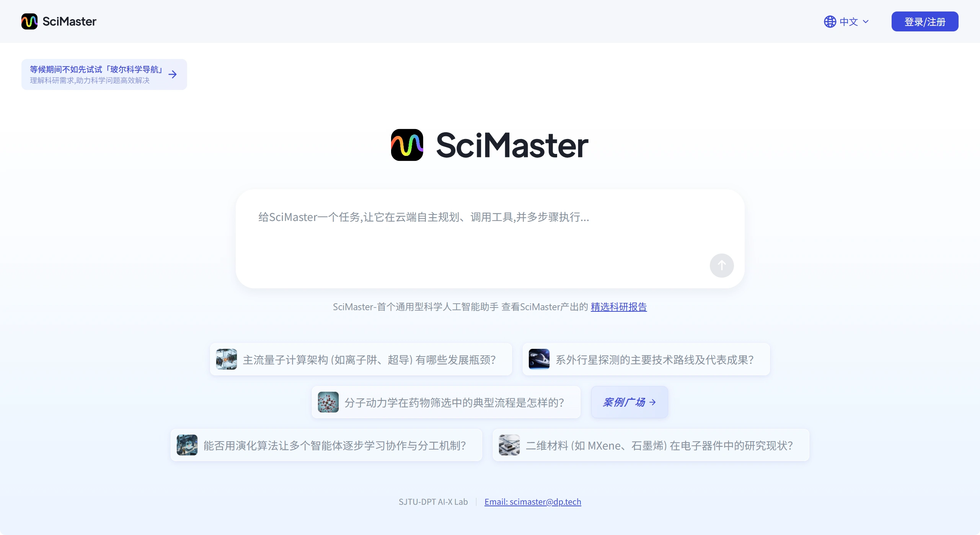Select 分子动力学在药物筛选 suggestion
The image size is (980, 535).
446,402
